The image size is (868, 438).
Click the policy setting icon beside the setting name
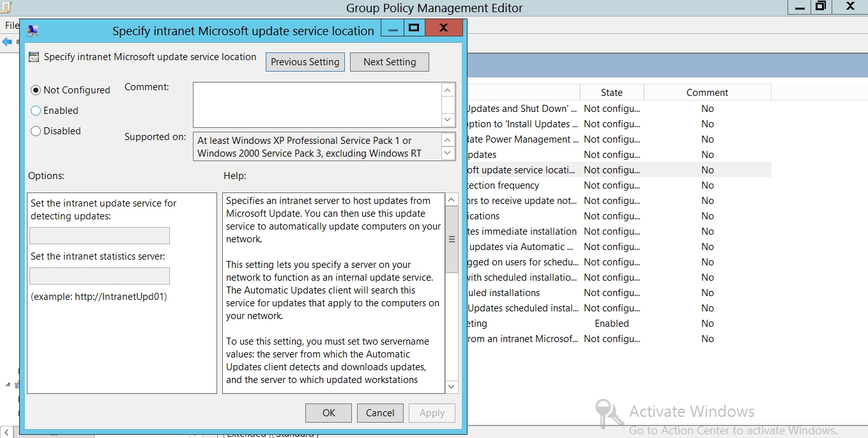[34, 57]
